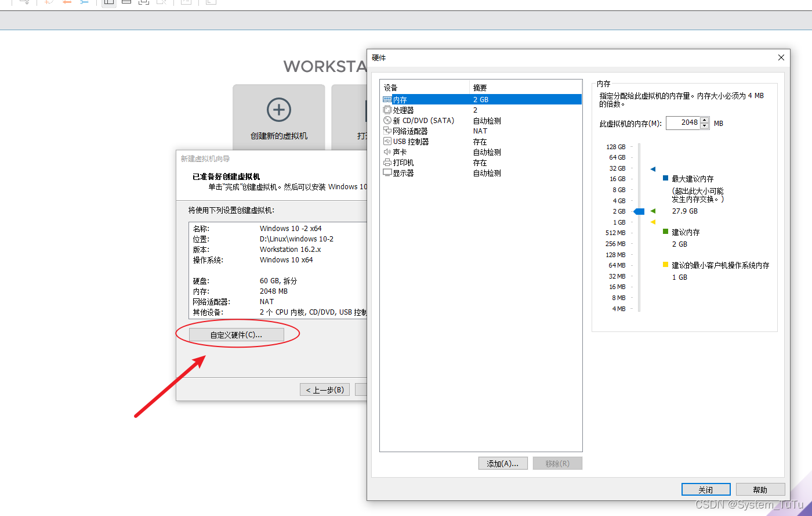Click Windows 10 -2 x64 name in wizard summary
The height and width of the screenshot is (516, 812).
coord(291,229)
